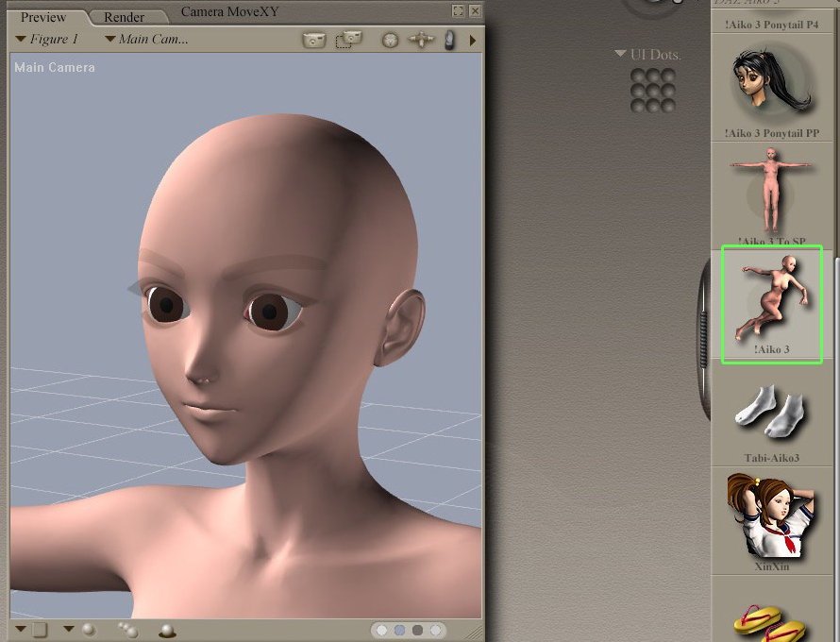The width and height of the screenshot is (840, 642).
Task: Click the top-right UI dot
Action: tap(667, 76)
